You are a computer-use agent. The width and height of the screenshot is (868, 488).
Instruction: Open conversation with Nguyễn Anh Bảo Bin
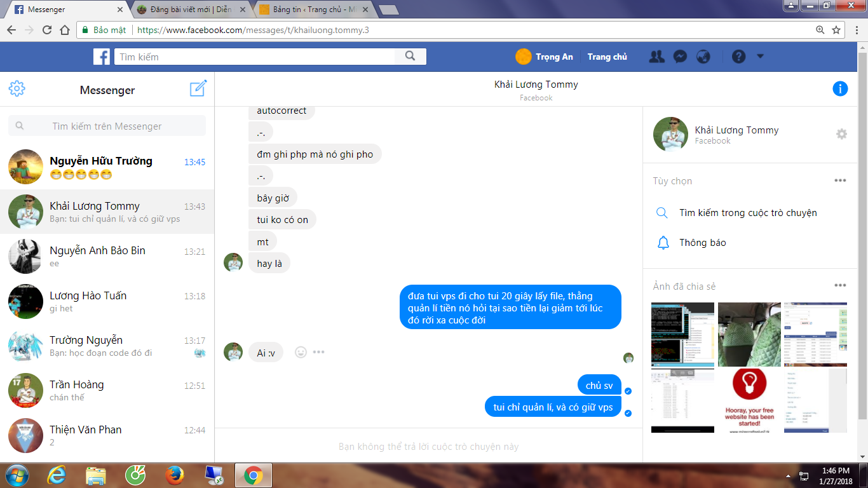point(107,256)
